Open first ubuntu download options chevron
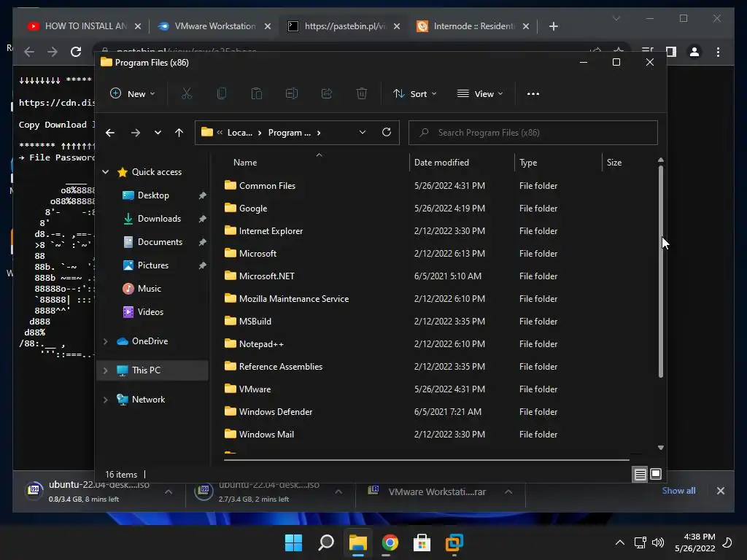 coord(169,492)
